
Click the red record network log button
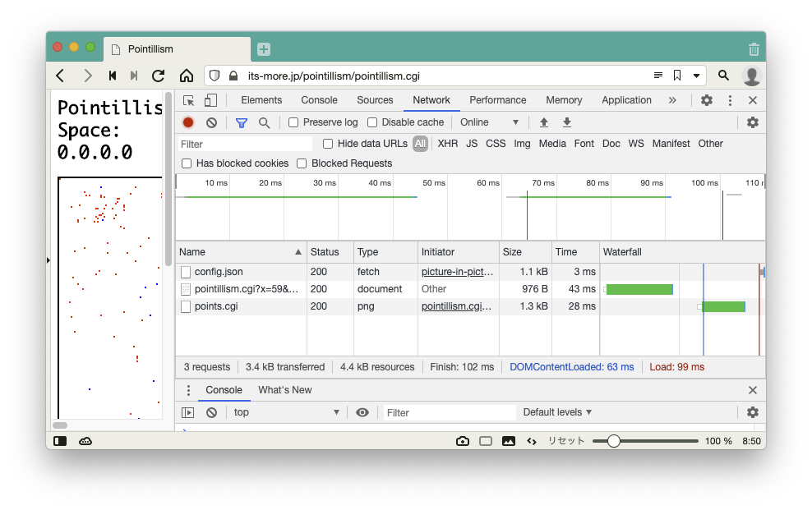188,122
